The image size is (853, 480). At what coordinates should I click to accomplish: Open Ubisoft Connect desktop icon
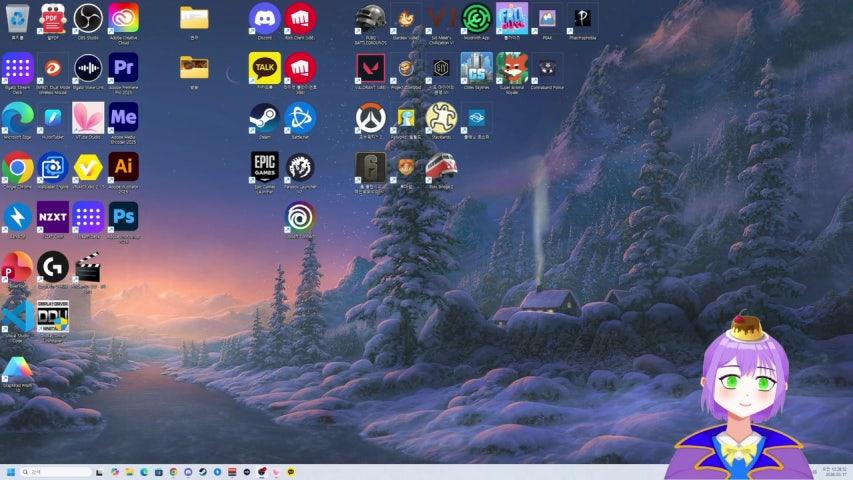coord(300,216)
